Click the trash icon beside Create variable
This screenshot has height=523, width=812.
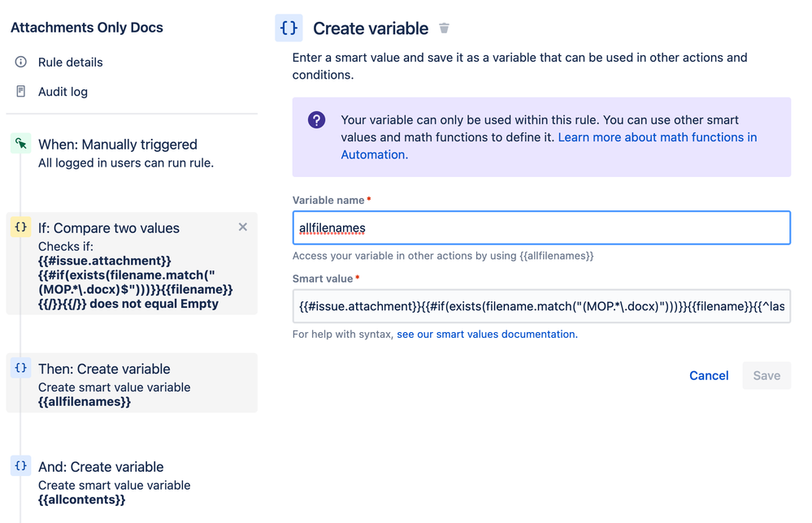tap(444, 28)
